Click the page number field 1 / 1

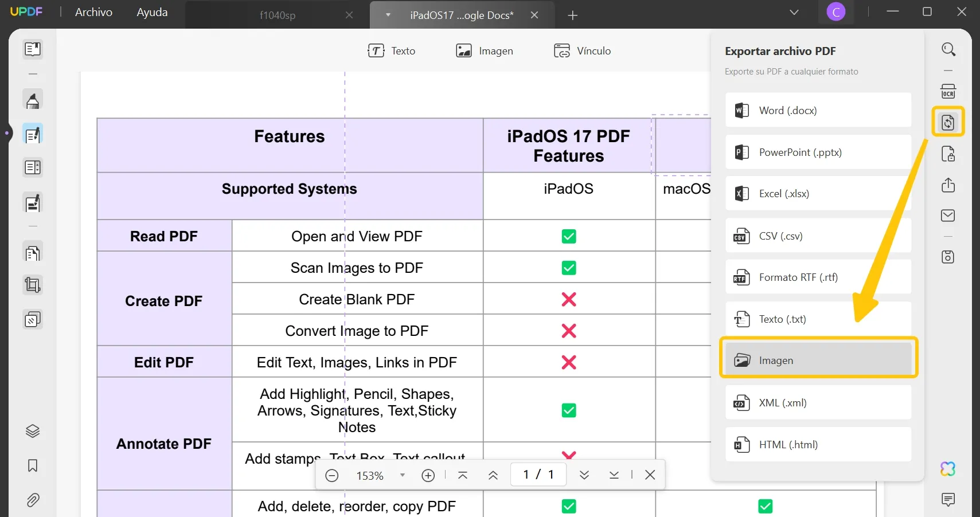tap(538, 475)
